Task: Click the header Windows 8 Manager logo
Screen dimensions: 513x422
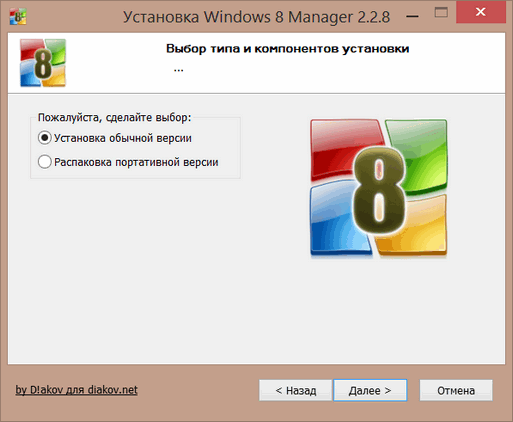Action: pos(43,63)
